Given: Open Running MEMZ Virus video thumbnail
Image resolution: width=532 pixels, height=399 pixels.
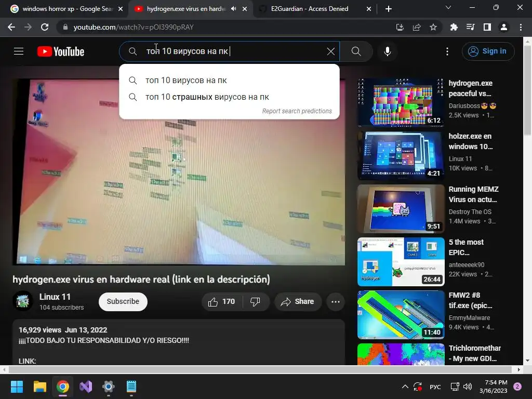Looking at the screenshot, I should pyautogui.click(x=401, y=208).
